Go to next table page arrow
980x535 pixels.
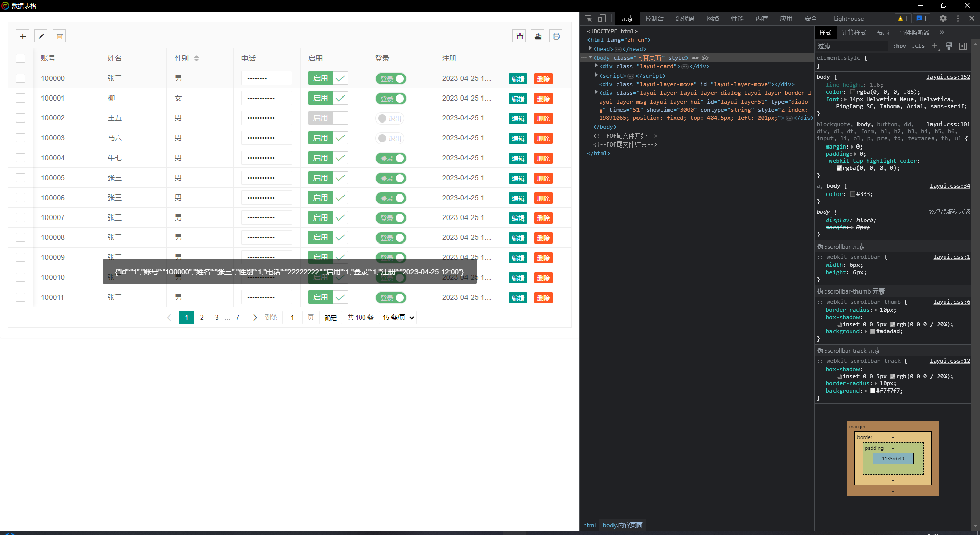[255, 318]
